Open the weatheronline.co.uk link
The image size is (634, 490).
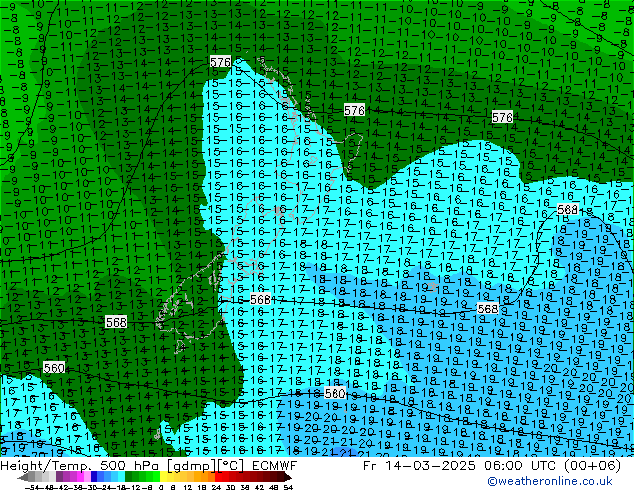[550, 481]
